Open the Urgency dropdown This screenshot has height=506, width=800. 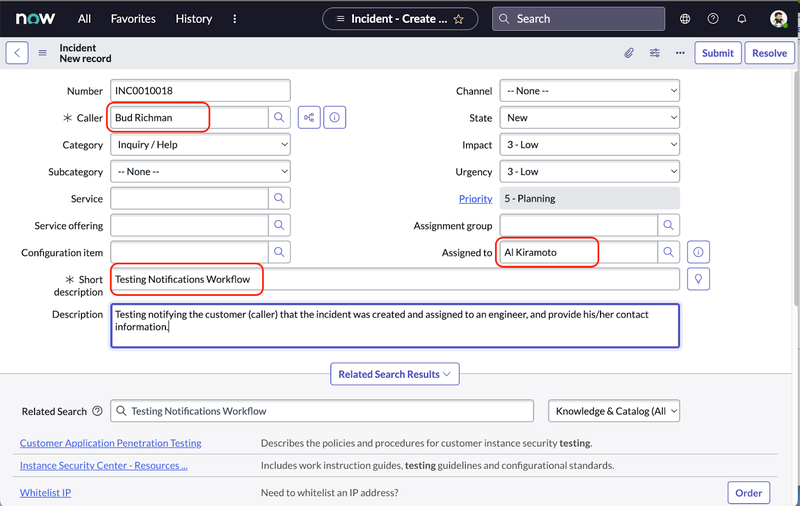[589, 172]
